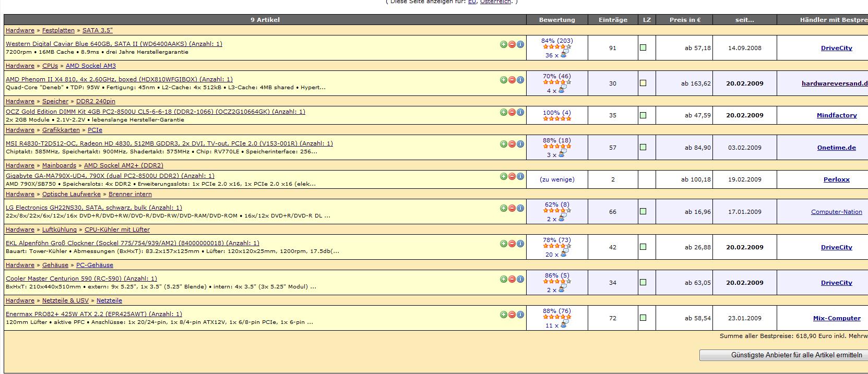868x374 pixels.
Task: Open user reviews icon next to 20 x
Action: [x=564, y=254]
